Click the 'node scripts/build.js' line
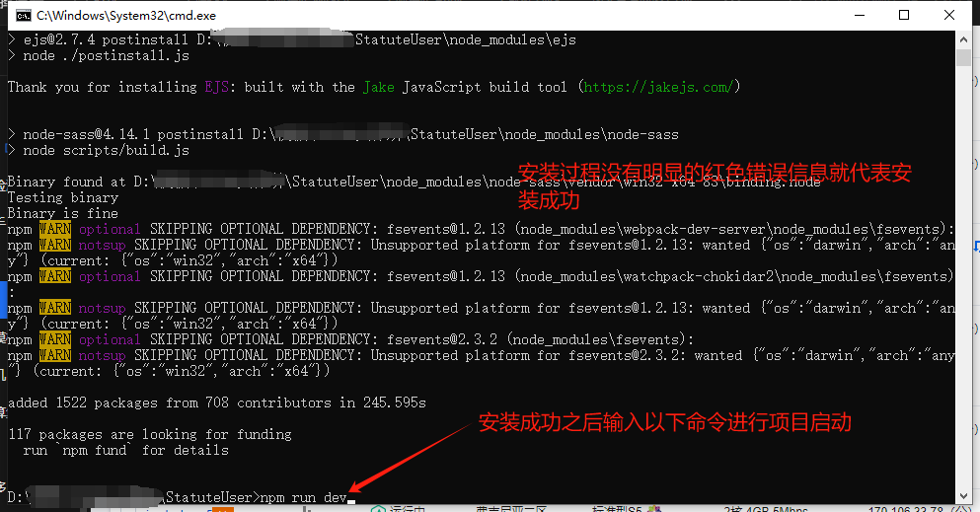 (x=106, y=150)
